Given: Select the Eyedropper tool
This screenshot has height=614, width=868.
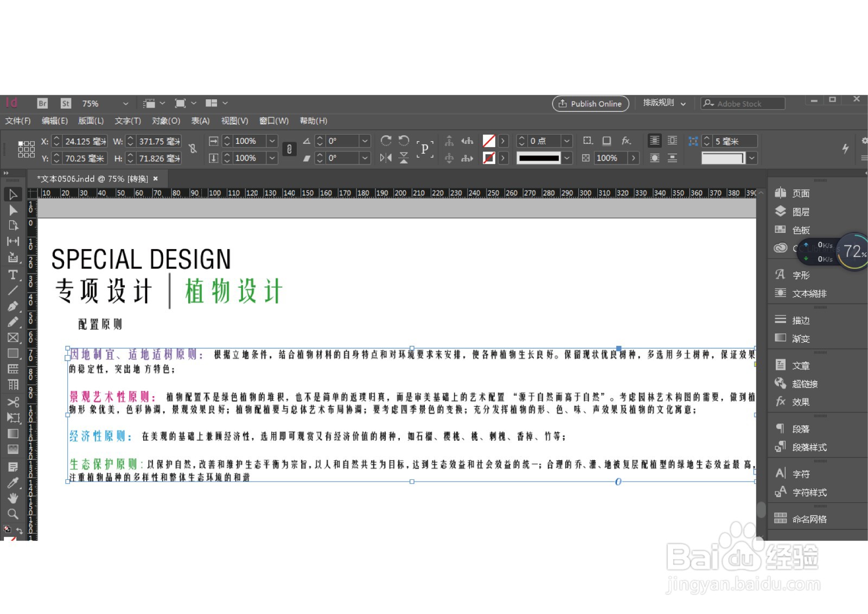Looking at the screenshot, I should [x=13, y=482].
